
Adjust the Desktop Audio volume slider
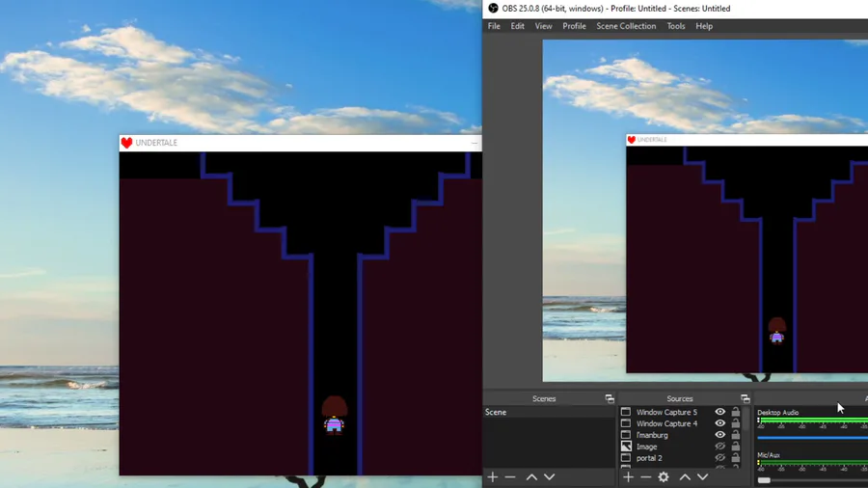pos(812,438)
